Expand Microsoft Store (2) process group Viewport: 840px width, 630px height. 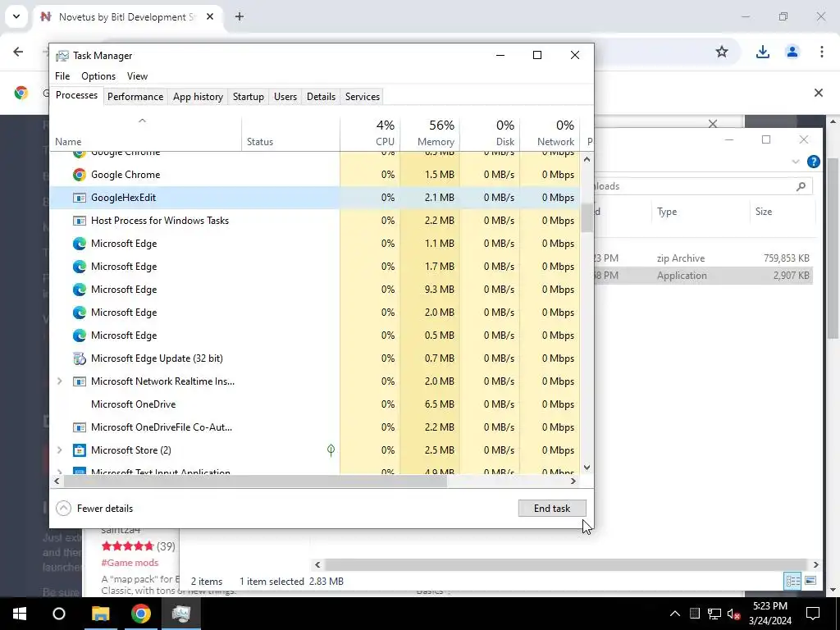point(59,450)
